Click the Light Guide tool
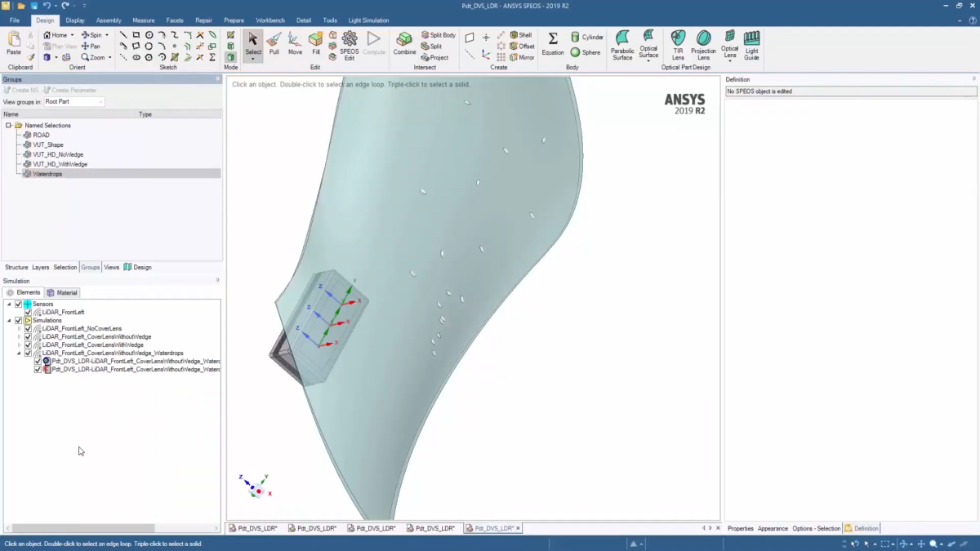The image size is (980, 551). coord(751,46)
